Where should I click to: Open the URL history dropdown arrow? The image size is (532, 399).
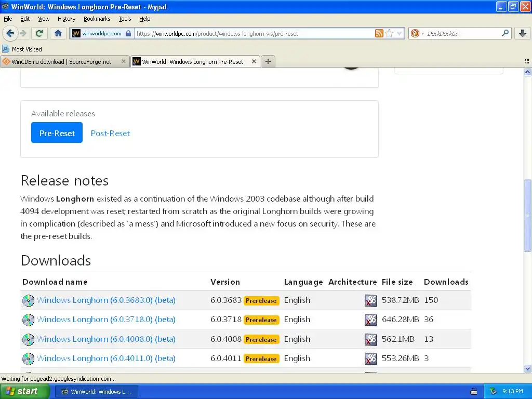coord(399,33)
